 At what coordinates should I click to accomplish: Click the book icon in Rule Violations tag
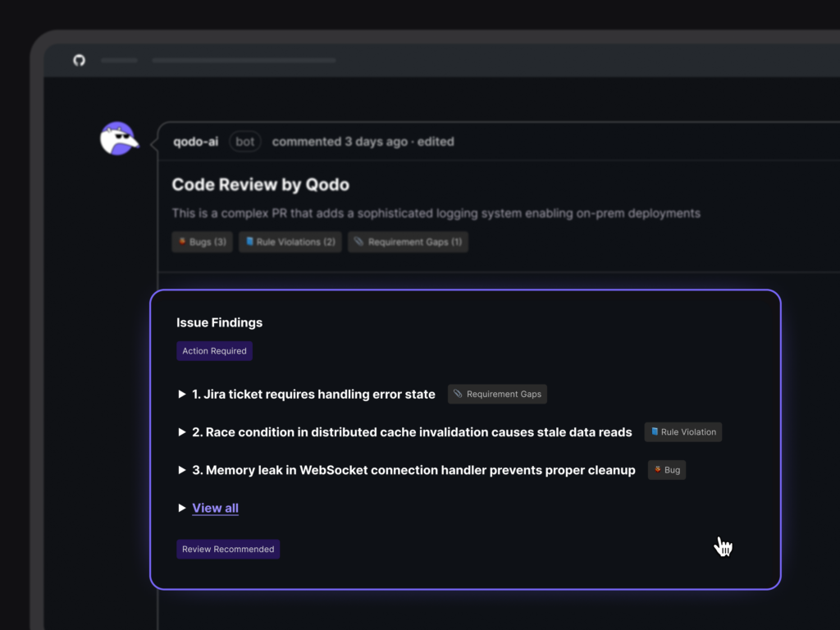[x=249, y=242]
